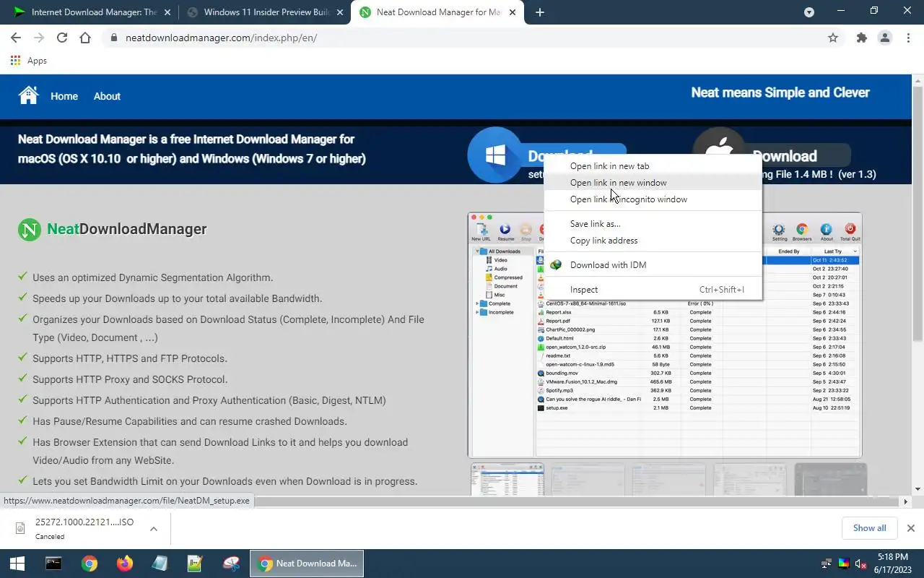
Task: Open Firefox from the taskbar
Action: [x=125, y=564]
